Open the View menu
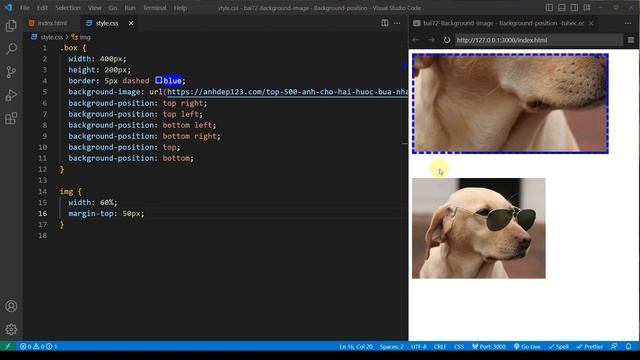 (x=94, y=8)
